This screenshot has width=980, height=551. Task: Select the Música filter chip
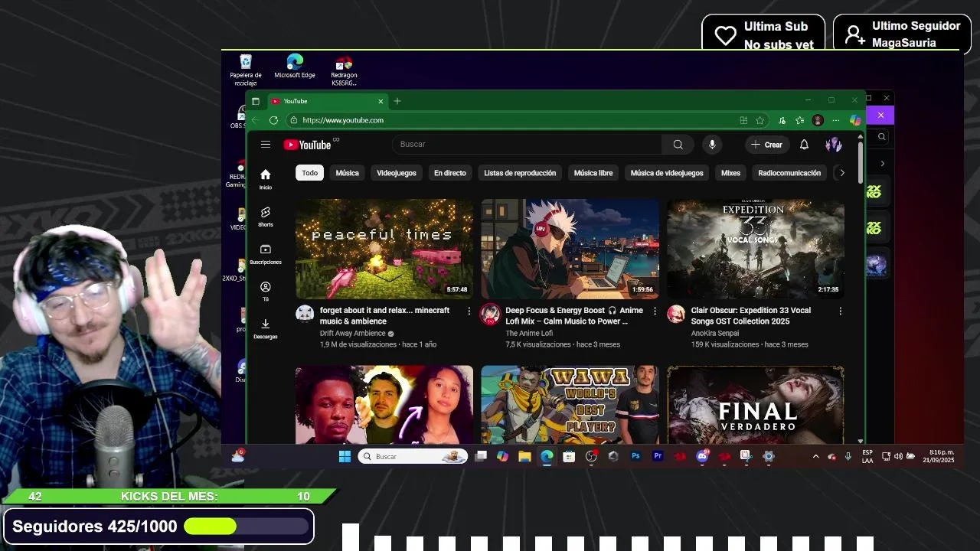click(347, 173)
